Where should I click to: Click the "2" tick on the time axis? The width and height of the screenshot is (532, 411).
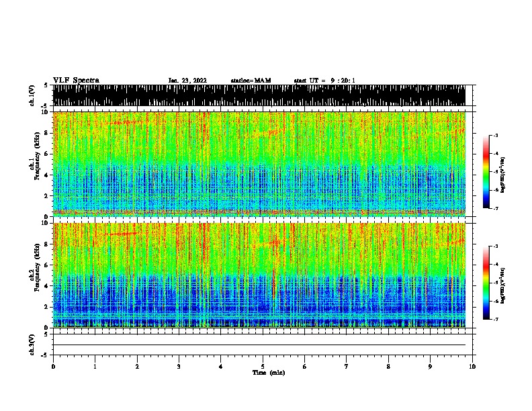137,367
